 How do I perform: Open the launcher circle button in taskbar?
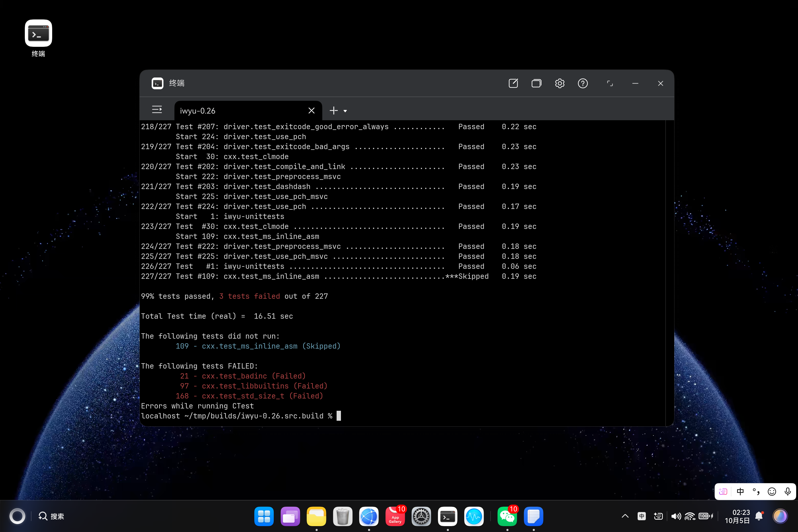coord(17,516)
